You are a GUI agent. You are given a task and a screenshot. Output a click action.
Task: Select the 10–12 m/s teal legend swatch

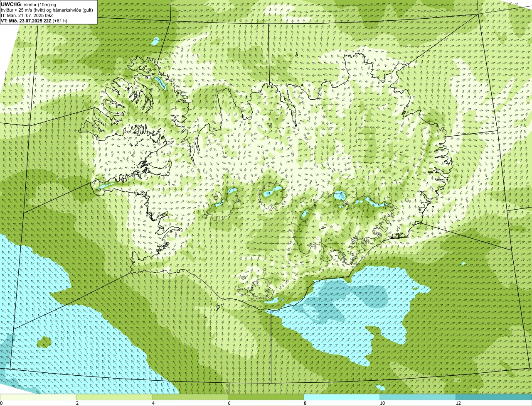(x=418, y=397)
